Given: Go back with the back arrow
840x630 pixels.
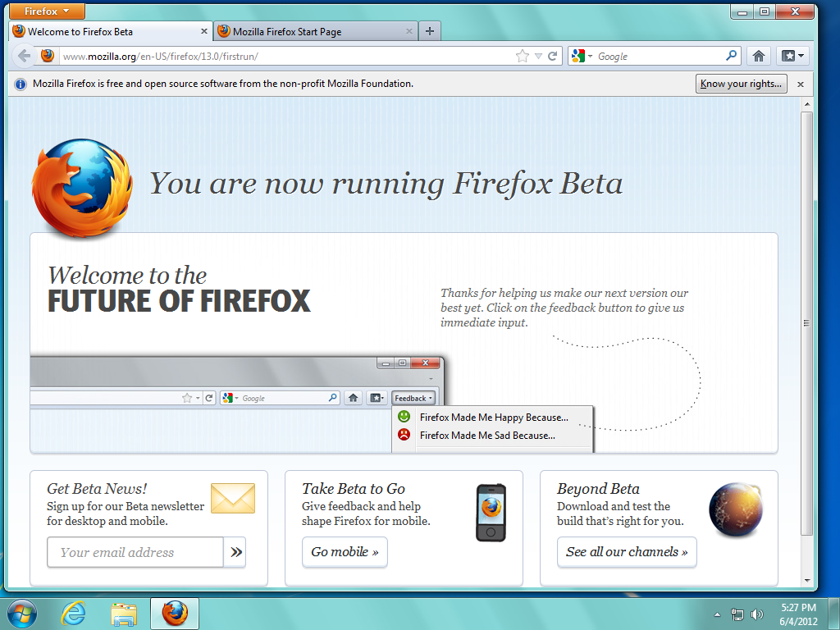Looking at the screenshot, I should 23,56.
